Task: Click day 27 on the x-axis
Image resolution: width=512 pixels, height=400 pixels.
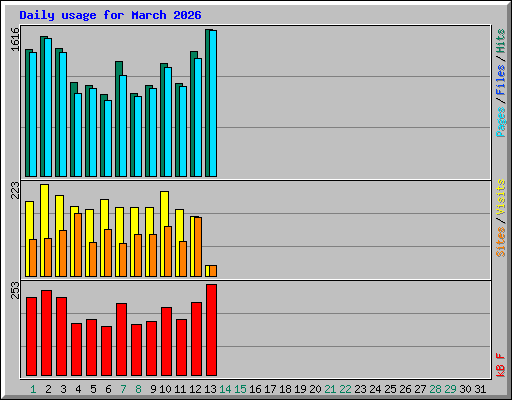Action: [420, 389]
